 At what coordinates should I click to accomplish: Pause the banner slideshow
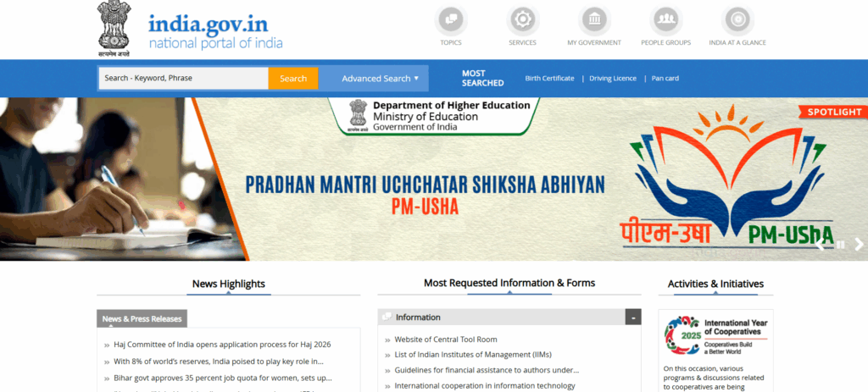click(x=840, y=245)
